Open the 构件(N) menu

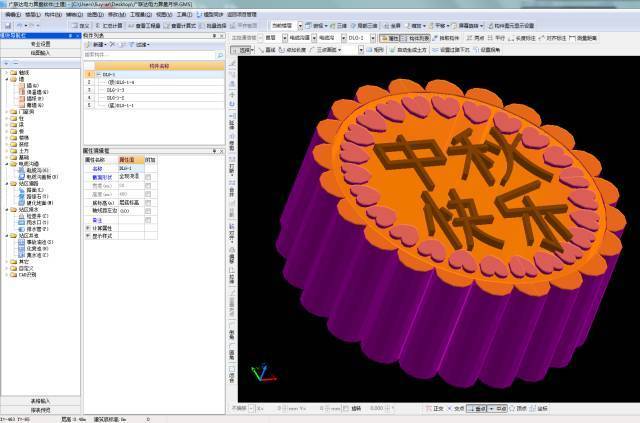[53, 14]
